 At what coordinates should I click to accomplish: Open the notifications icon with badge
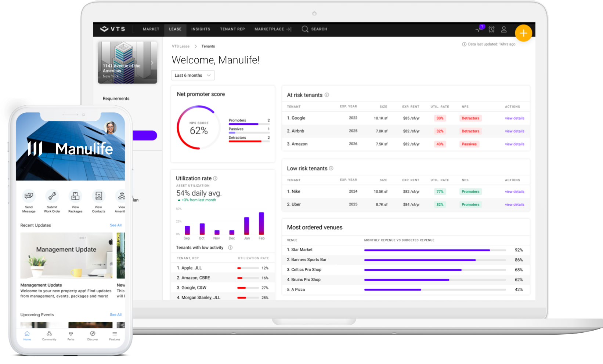pyautogui.click(x=480, y=29)
